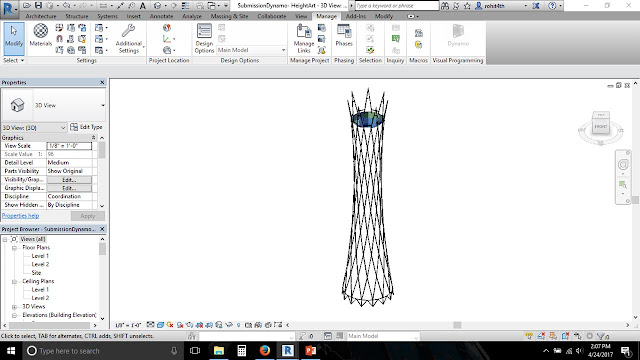Click the ViewCube FRONT face

[x=601, y=127]
